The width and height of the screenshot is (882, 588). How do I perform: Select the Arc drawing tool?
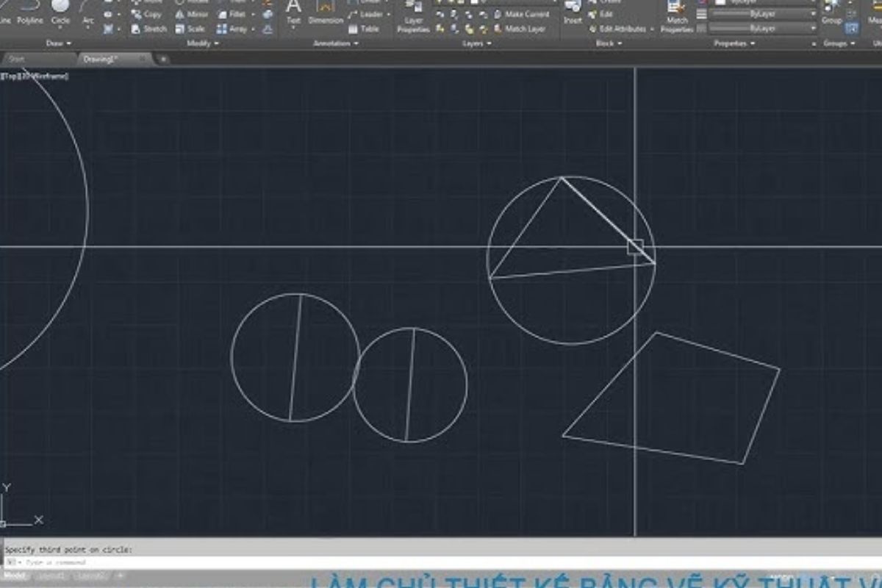(88, 13)
